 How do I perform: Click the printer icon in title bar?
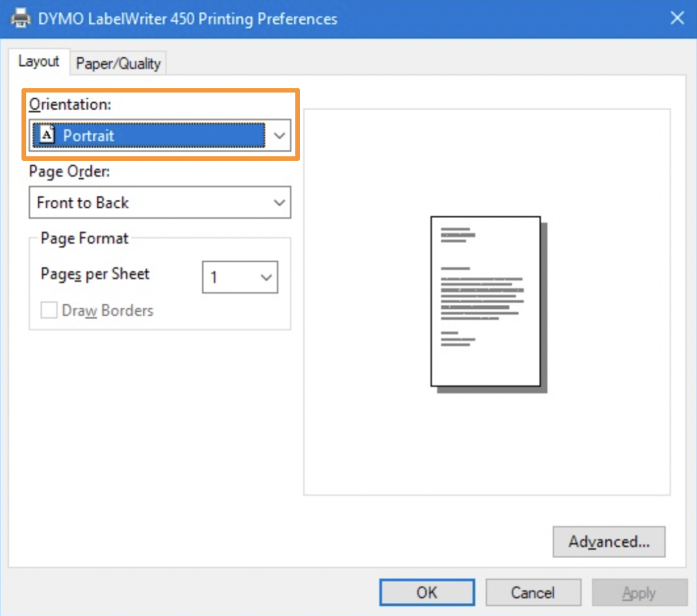(x=21, y=19)
